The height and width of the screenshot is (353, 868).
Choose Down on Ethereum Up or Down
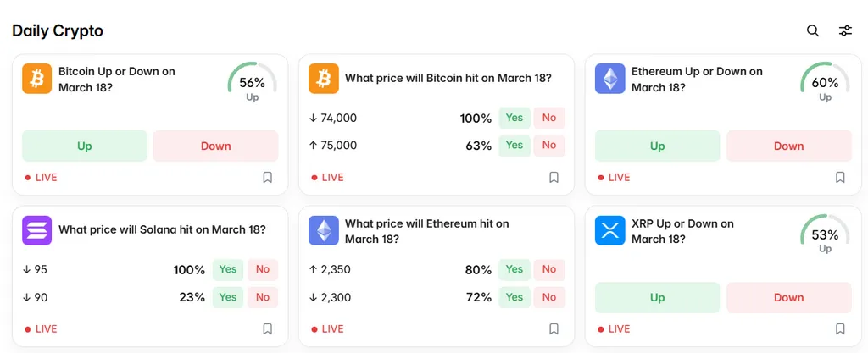click(788, 146)
